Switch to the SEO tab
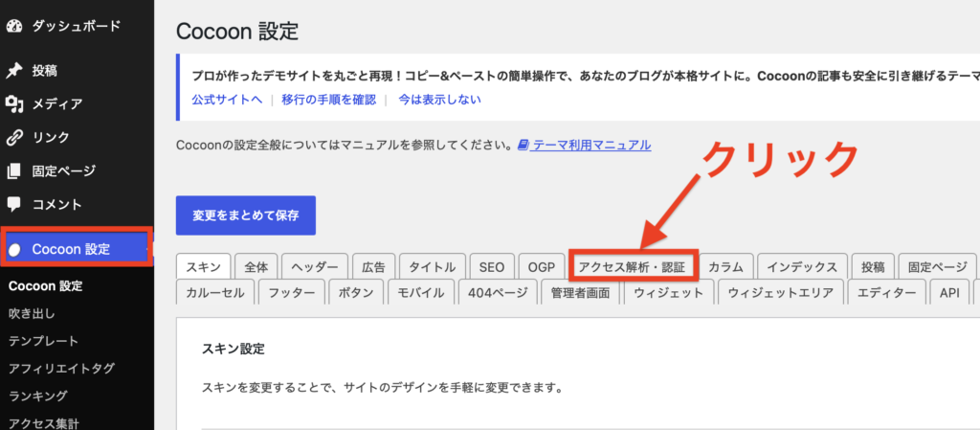Screen dimensions: 980x430 click(492, 267)
